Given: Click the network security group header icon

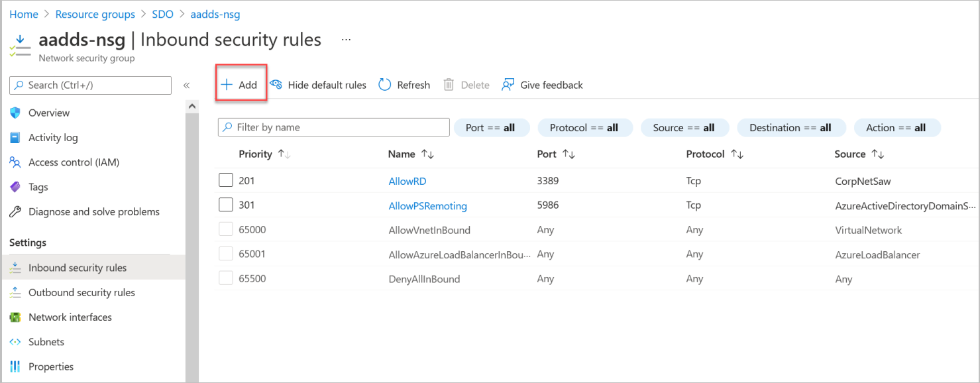Looking at the screenshot, I should [x=21, y=45].
